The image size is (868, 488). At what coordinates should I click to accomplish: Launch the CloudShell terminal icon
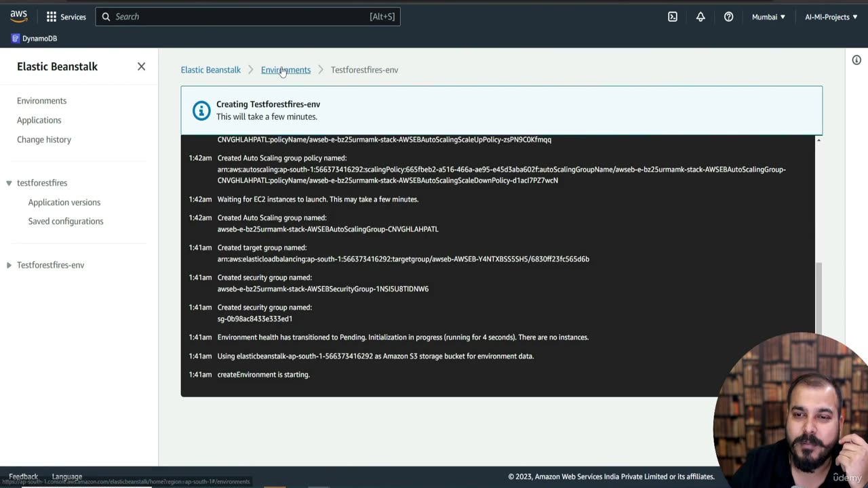click(x=673, y=17)
